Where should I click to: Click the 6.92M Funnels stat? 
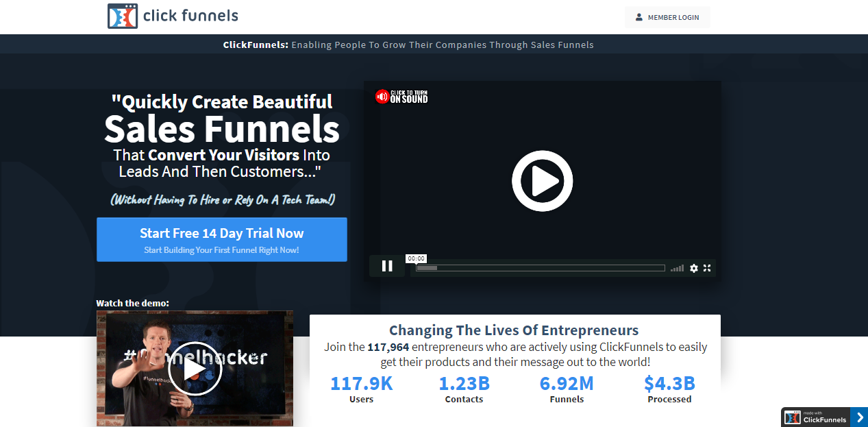[567, 389]
